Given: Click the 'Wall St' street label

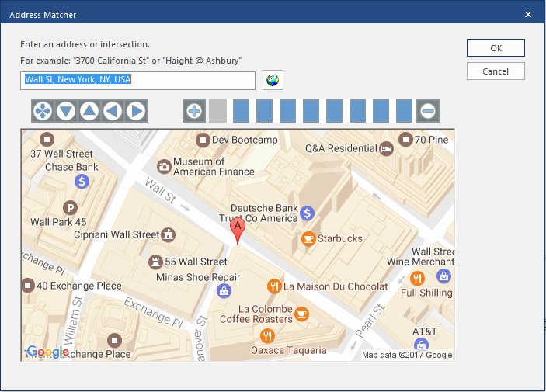Looking at the screenshot, I should 161,190.
